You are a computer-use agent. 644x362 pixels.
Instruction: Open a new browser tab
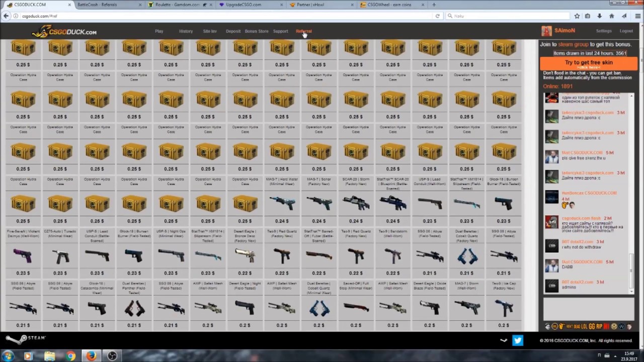[x=434, y=5]
